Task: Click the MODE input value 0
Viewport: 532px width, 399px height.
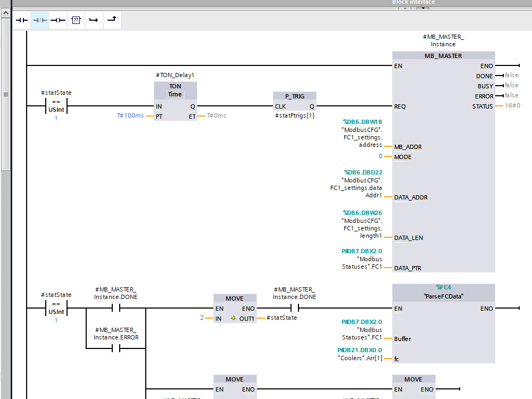Action: tap(381, 156)
